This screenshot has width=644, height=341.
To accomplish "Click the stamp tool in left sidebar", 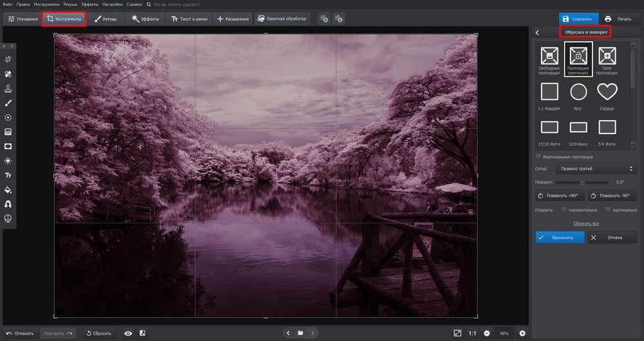I will point(8,88).
